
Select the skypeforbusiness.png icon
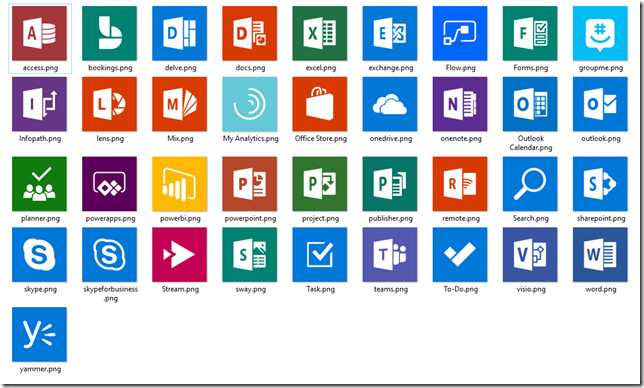coord(110,255)
